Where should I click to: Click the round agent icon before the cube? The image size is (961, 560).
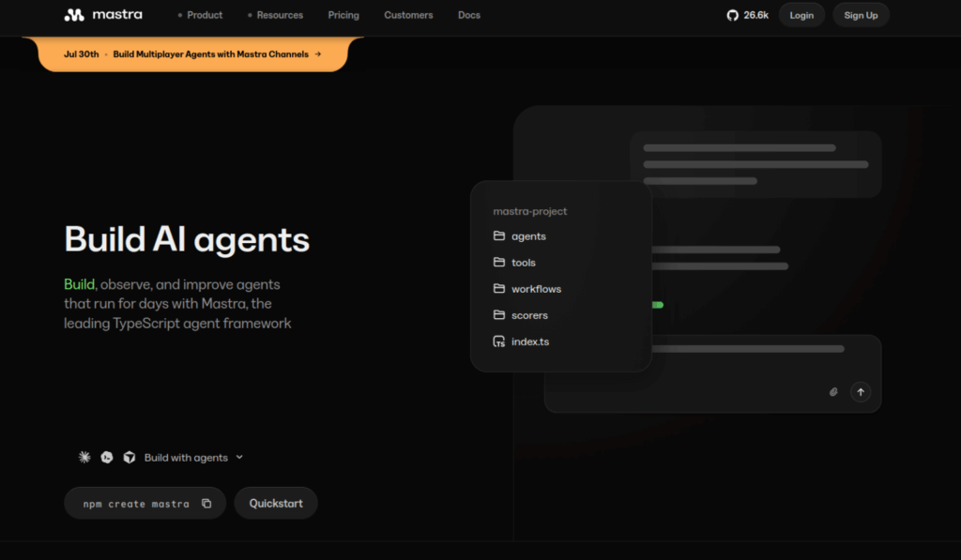[x=107, y=457]
